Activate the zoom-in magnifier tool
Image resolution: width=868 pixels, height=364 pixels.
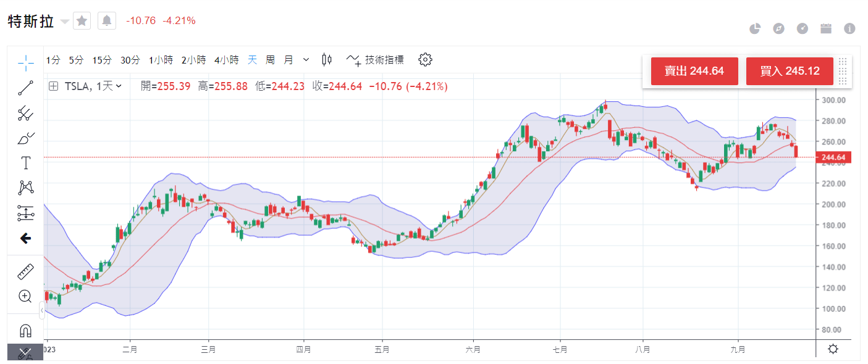[26, 296]
